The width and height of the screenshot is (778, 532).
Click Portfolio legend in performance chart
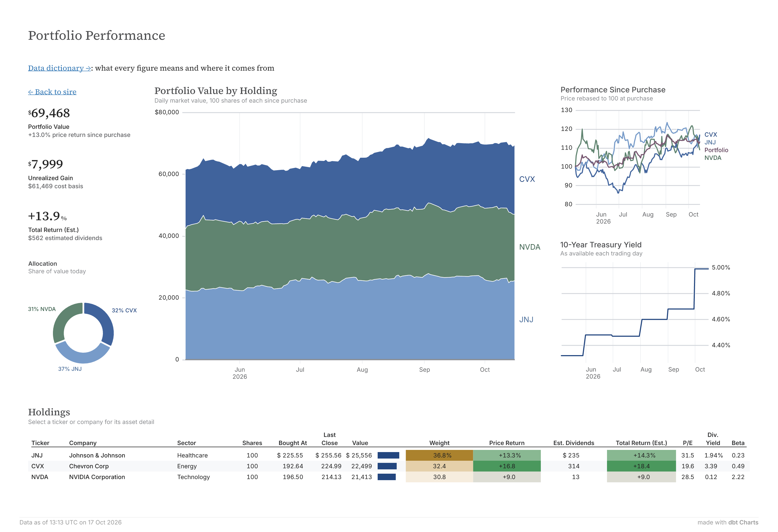[716, 150]
